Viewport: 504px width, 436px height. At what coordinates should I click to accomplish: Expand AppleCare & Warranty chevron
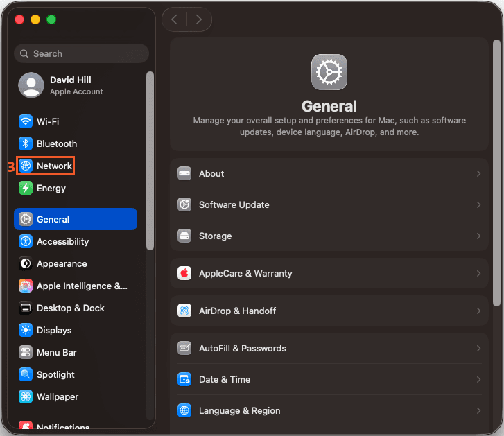tap(478, 273)
